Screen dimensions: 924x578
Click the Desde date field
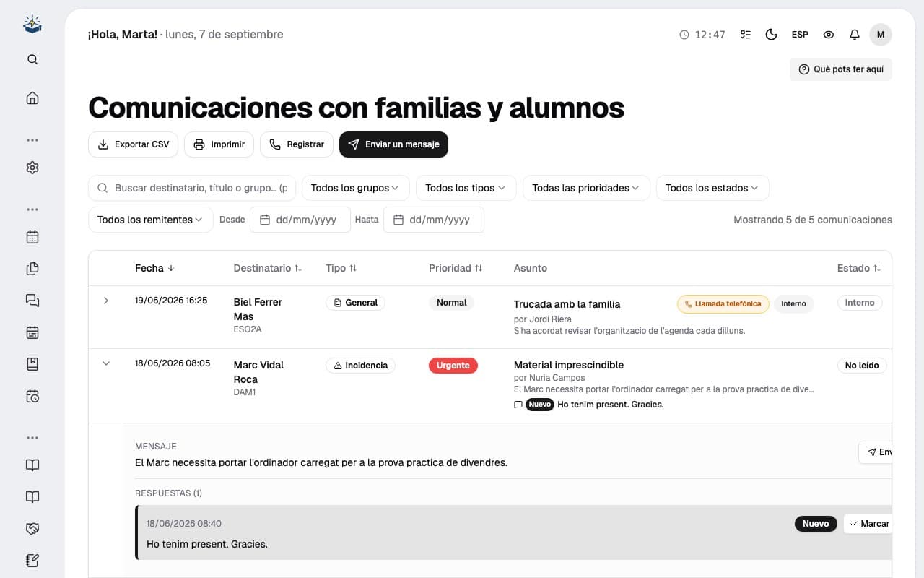pos(300,220)
